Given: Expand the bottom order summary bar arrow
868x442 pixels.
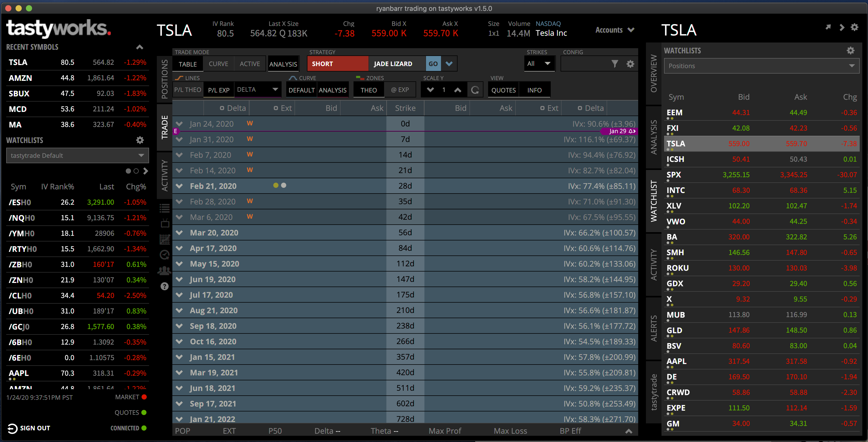Looking at the screenshot, I should 628,431.
